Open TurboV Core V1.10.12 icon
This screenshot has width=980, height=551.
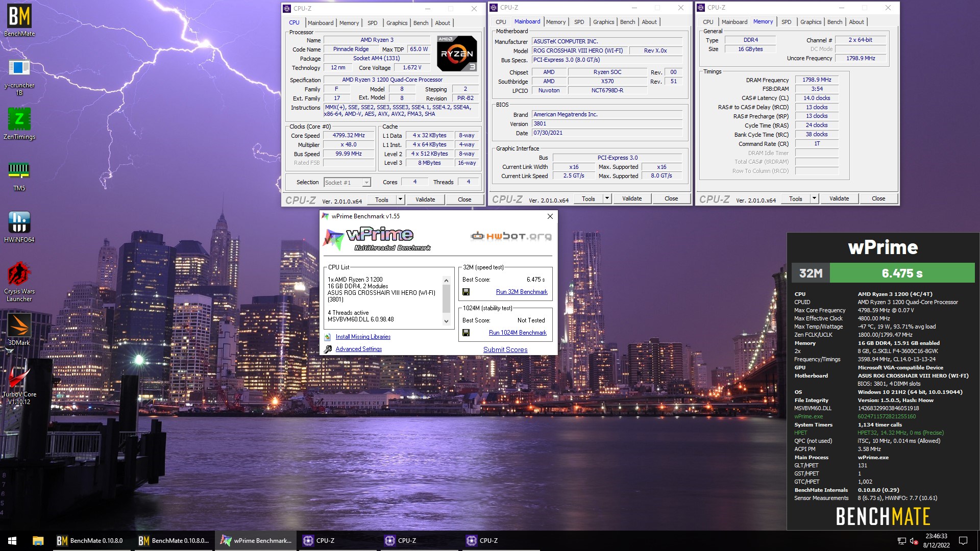[19, 386]
